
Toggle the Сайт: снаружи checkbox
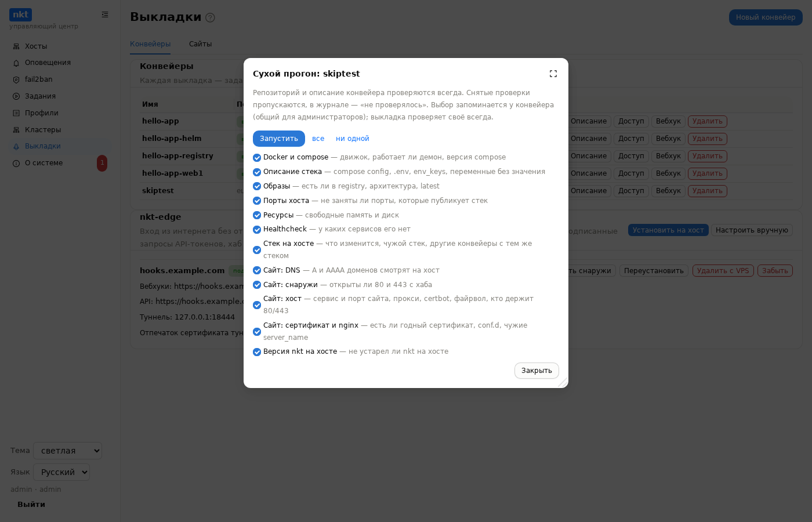coord(257,285)
